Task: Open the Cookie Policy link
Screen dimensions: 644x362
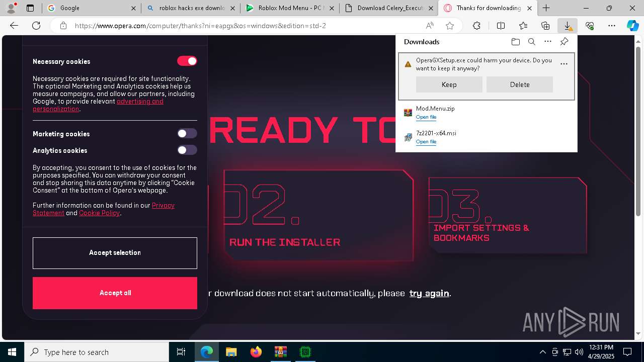Action: (x=99, y=213)
